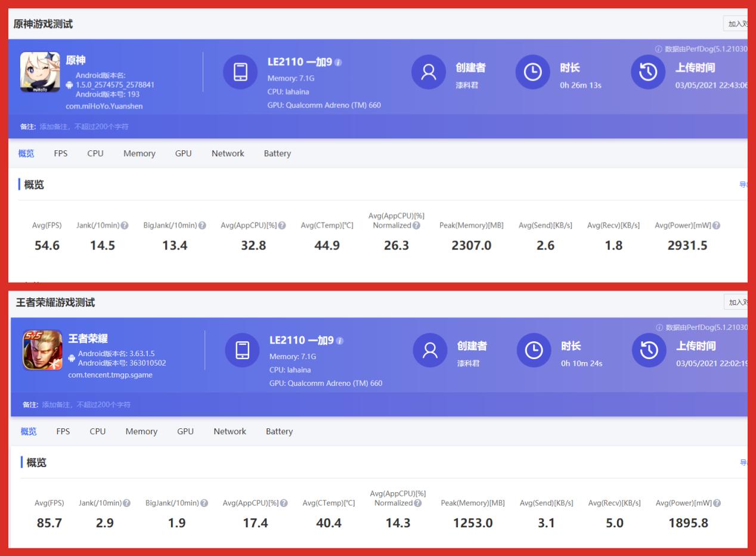
Task: Click help icon beside Avg(Power)[mW] in 原神 overview
Action: (716, 226)
